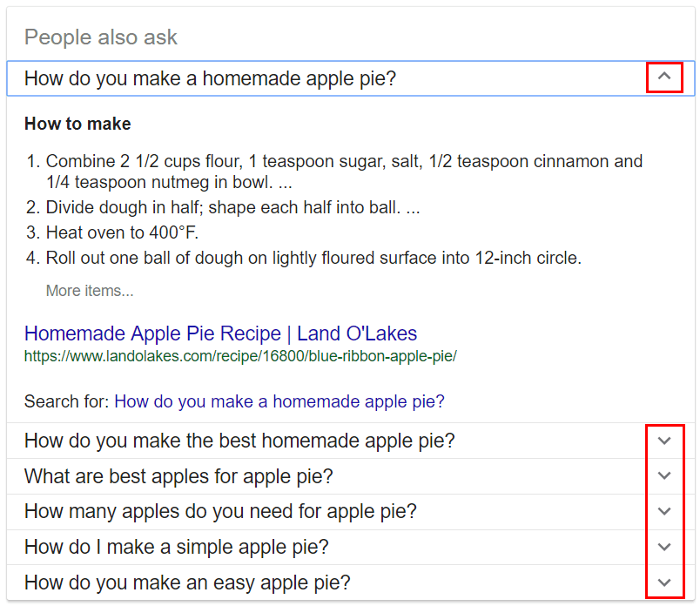
Task: Select the 'How to make' bold heading
Action: [x=77, y=124]
